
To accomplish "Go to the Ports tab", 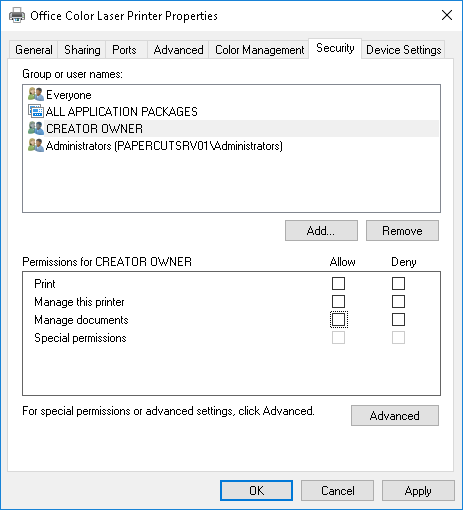I will pyautogui.click(x=124, y=50).
